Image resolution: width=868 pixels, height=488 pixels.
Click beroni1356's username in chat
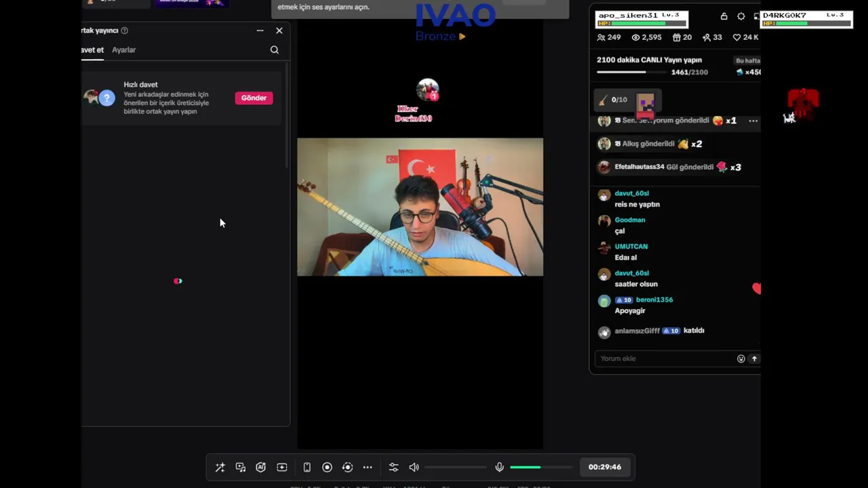pyautogui.click(x=654, y=300)
